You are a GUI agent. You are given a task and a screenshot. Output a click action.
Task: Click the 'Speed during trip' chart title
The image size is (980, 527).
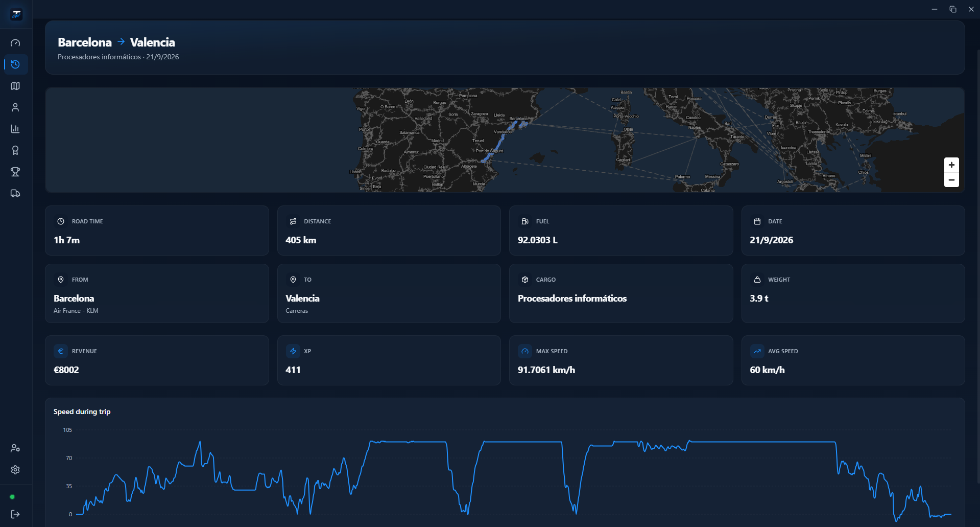pyautogui.click(x=82, y=411)
